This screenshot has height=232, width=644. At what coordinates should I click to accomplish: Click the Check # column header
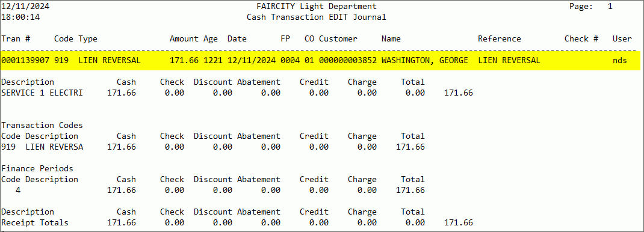coord(581,39)
